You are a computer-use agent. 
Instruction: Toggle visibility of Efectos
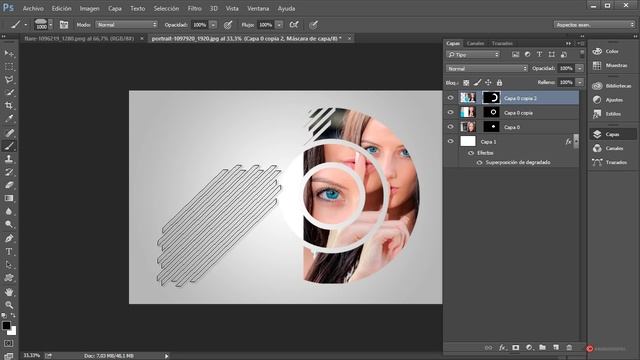[471, 153]
